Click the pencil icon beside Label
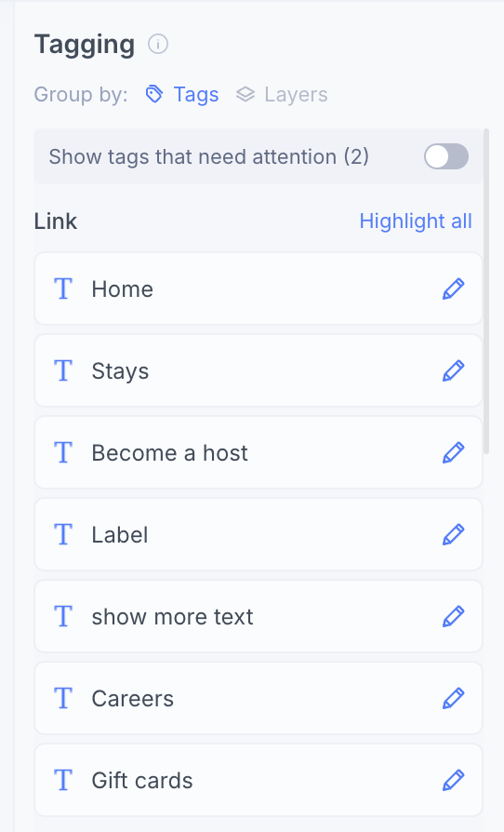The height and width of the screenshot is (832, 504). click(x=453, y=534)
